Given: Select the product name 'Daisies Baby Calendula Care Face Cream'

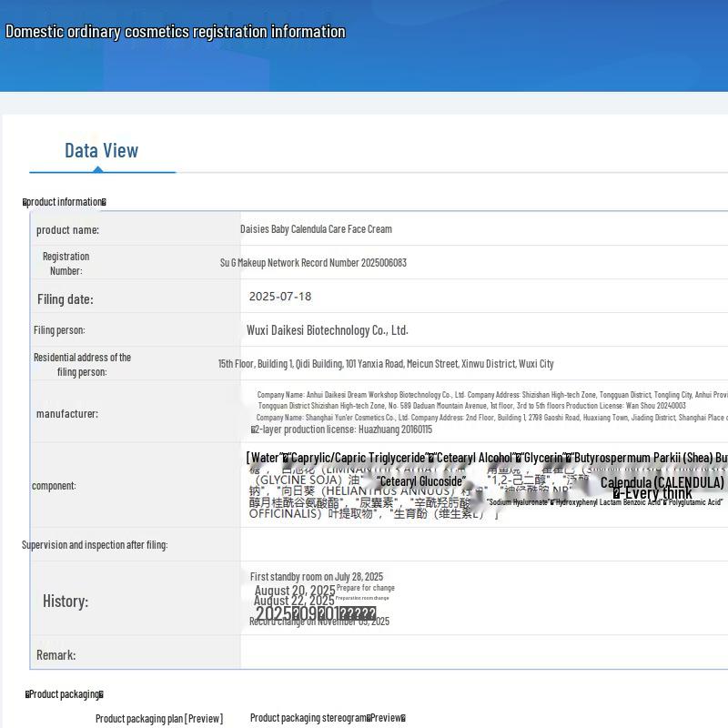Looking at the screenshot, I should 316,229.
